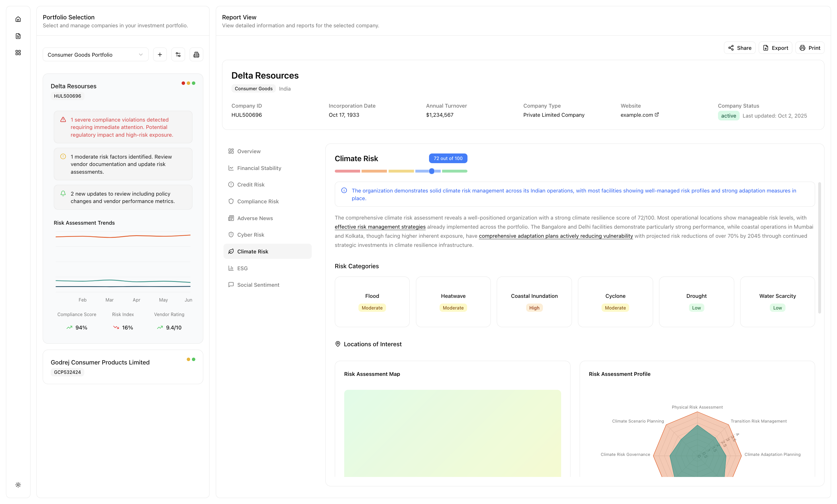
Task: Share the Delta Resources report
Action: click(x=740, y=48)
